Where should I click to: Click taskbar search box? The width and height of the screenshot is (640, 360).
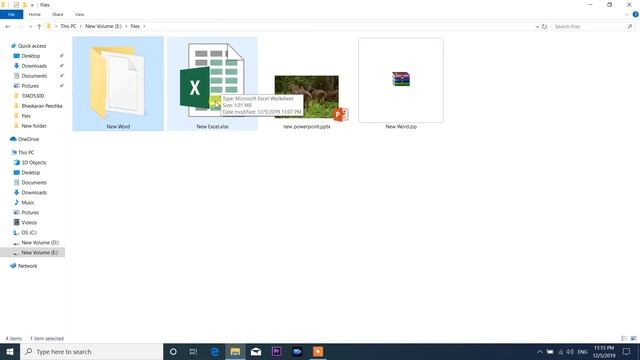tap(91, 351)
